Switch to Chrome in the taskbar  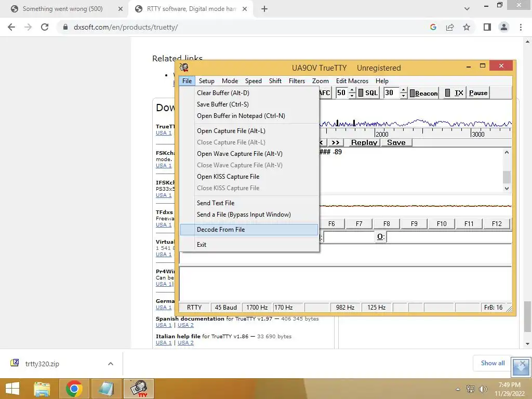[74, 389]
